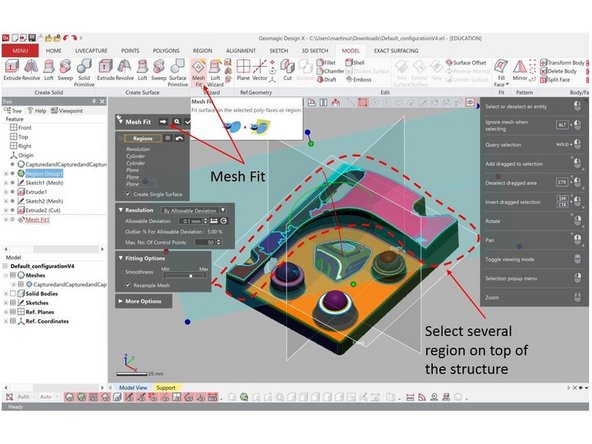Image resolution: width=592 pixels, height=444 pixels.
Task: Toggle Ref. Planes visibility checkbox
Action: [x=13, y=312]
